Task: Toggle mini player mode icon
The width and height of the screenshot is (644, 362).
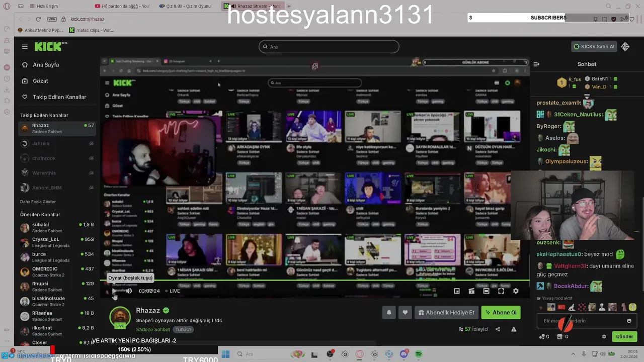Action: point(457,291)
